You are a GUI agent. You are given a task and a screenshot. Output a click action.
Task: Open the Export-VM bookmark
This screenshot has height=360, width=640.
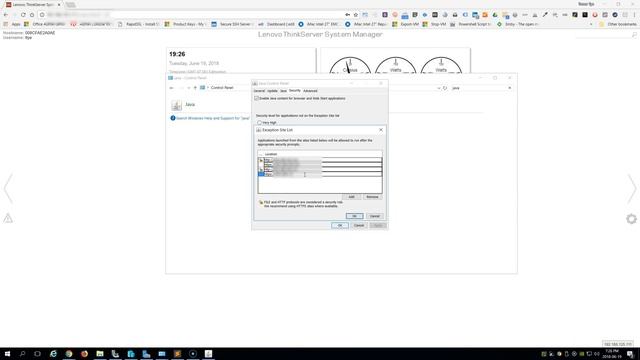[406, 24]
